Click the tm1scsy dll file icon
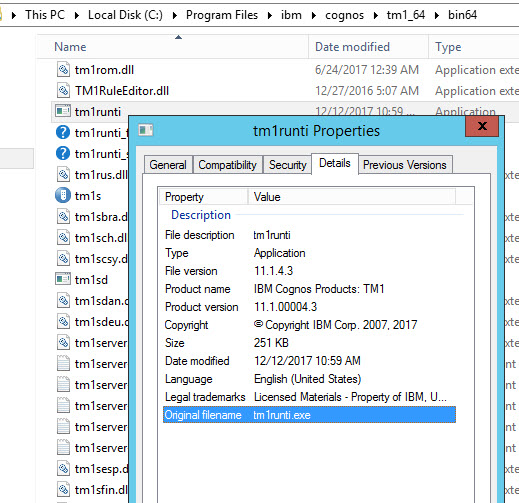The height and width of the screenshot is (503, 519). click(63, 259)
